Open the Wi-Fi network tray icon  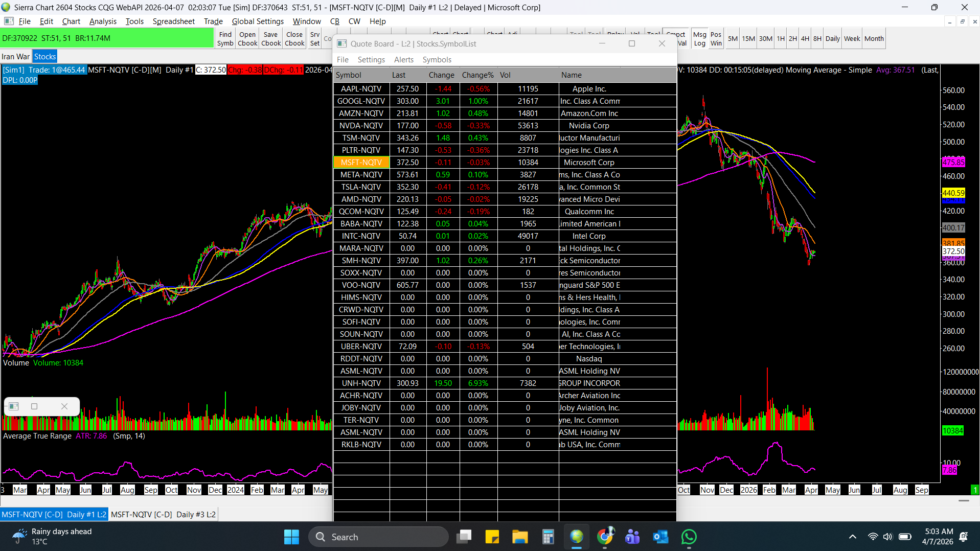pos(873,537)
